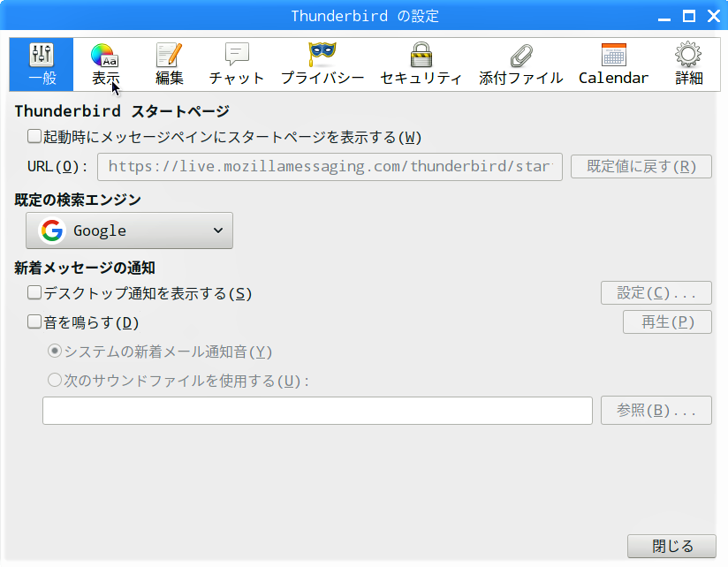This screenshot has width=728, height=567.
Task: Select システムの新着メール通知音 radio option
Action: pos(55,351)
